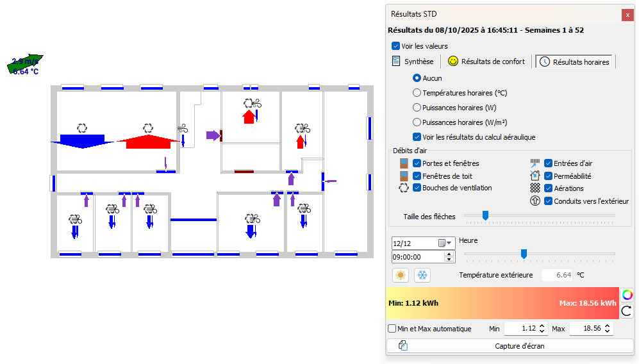Image resolution: width=639 pixels, height=364 pixels.
Task: Open the color palette wheel icon
Action: (x=627, y=295)
